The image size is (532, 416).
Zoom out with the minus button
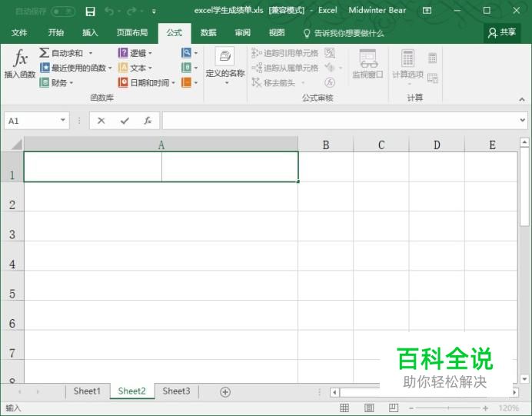[x=411, y=408]
